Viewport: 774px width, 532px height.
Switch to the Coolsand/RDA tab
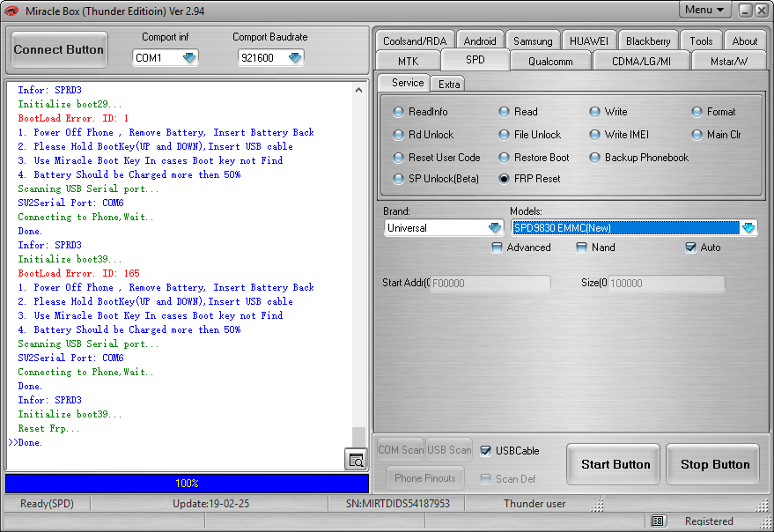415,41
